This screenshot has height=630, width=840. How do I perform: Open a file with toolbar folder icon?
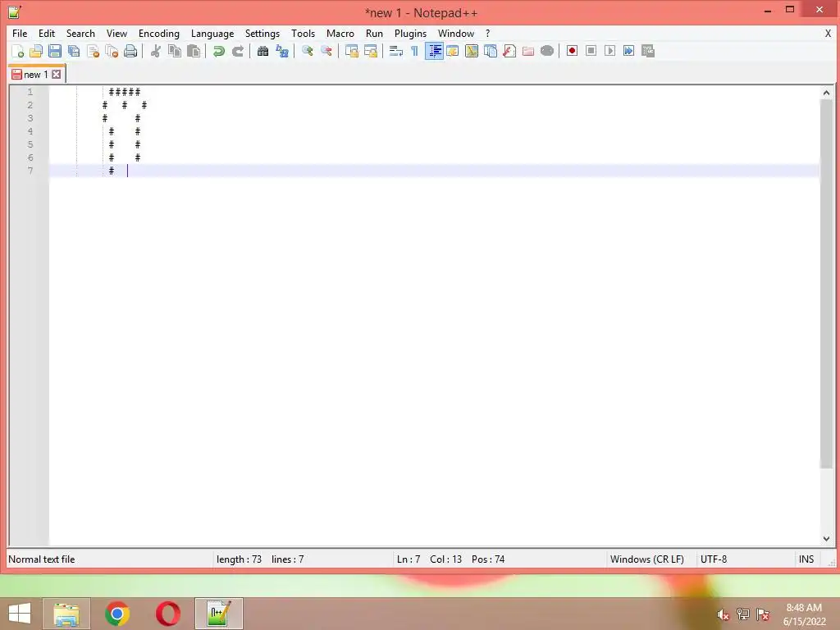click(36, 51)
